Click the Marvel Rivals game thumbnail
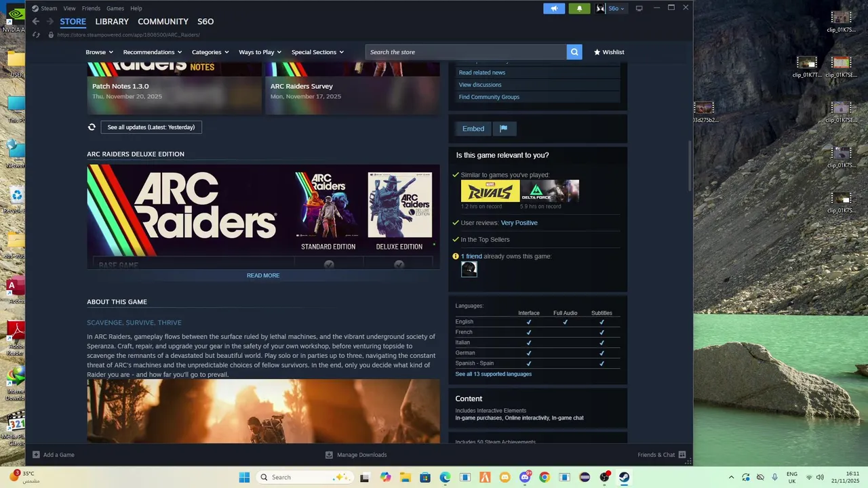The height and width of the screenshot is (488, 868). pos(490,191)
